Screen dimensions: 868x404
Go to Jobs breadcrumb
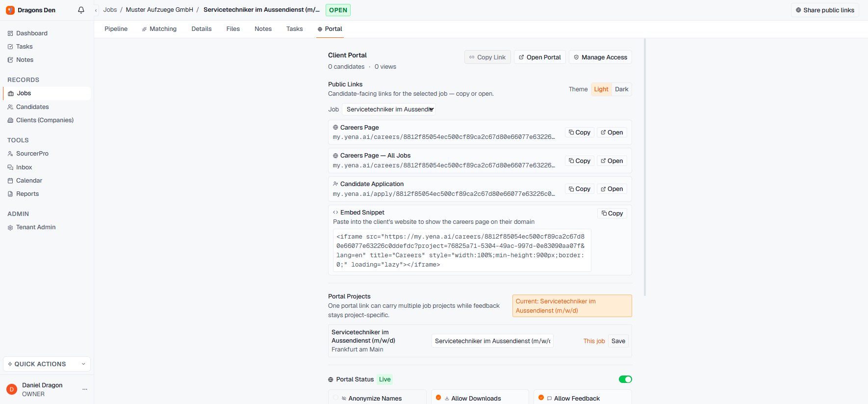pyautogui.click(x=110, y=10)
